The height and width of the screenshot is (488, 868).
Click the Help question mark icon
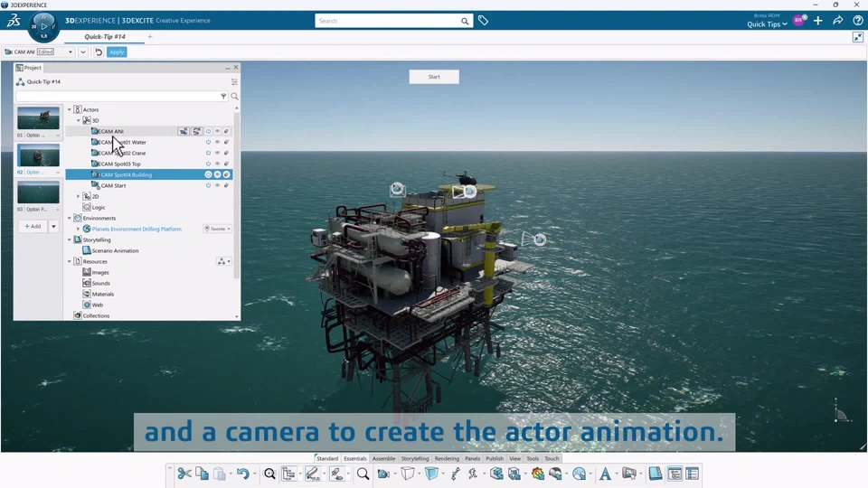click(x=858, y=21)
